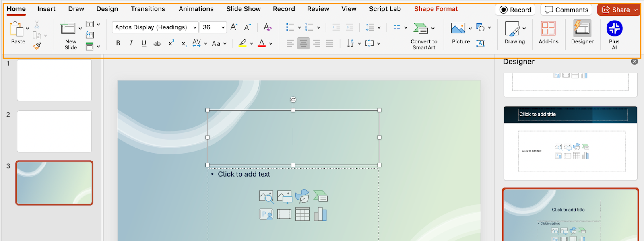Screen dimensions: 644x241
Task: Insert a picture using Picture icon
Action: (458, 29)
